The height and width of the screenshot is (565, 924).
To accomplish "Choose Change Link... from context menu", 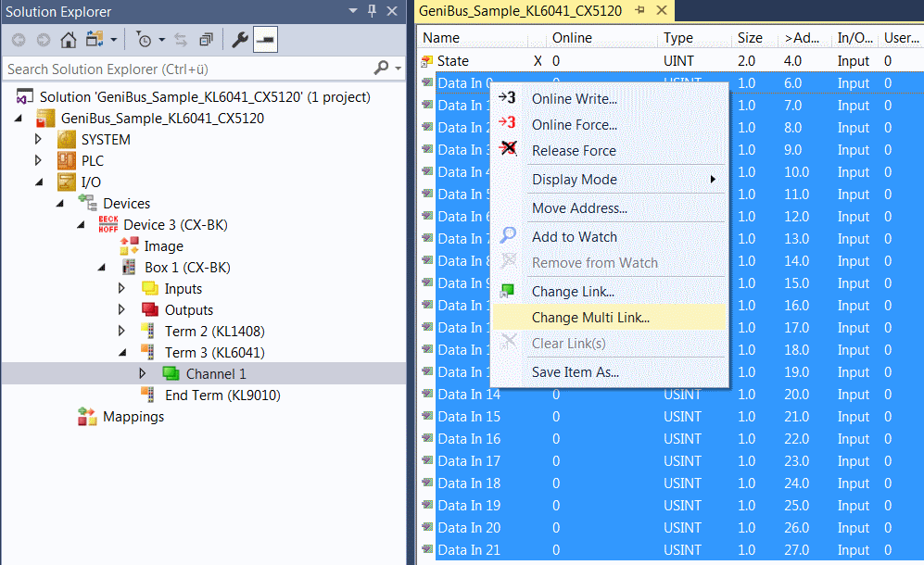I will pyautogui.click(x=609, y=292).
